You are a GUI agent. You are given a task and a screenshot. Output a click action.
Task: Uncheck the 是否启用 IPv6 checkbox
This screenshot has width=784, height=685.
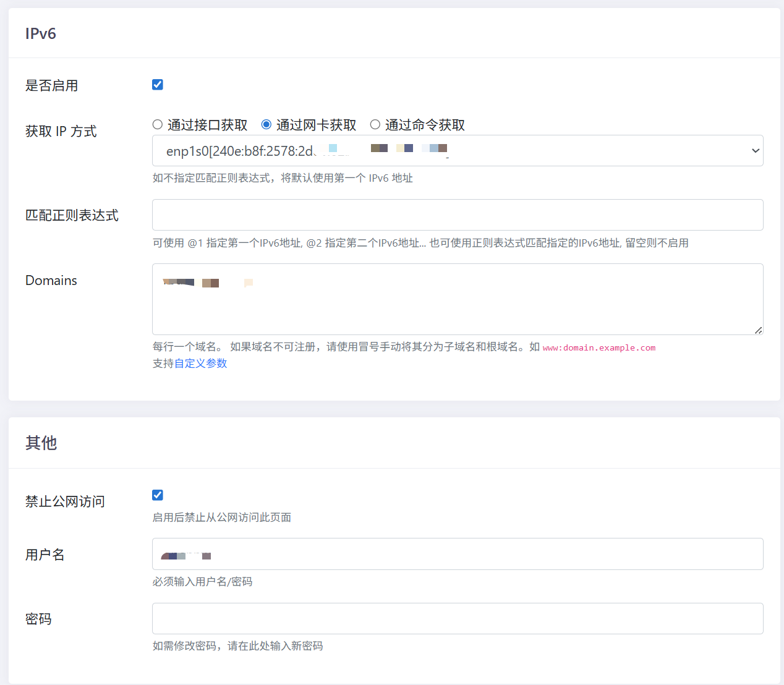[x=158, y=85]
